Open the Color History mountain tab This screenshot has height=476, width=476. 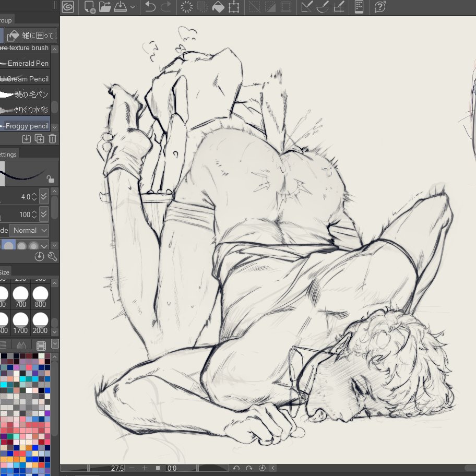coord(21,345)
